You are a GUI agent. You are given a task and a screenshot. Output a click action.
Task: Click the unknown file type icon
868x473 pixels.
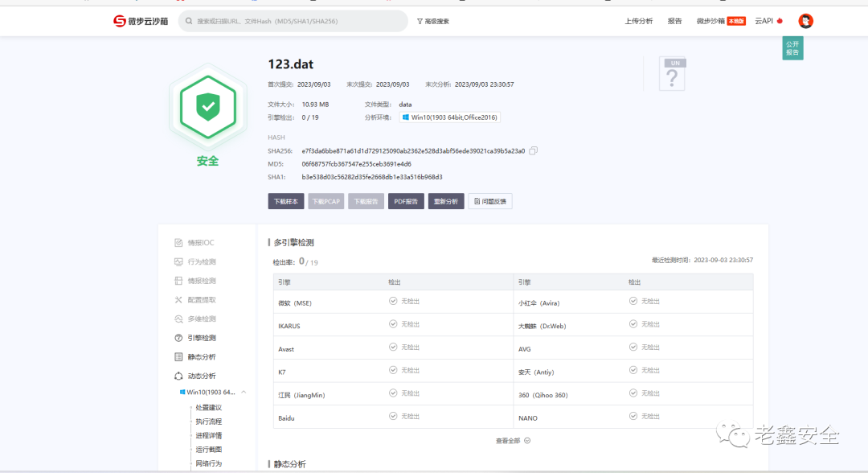[672, 74]
